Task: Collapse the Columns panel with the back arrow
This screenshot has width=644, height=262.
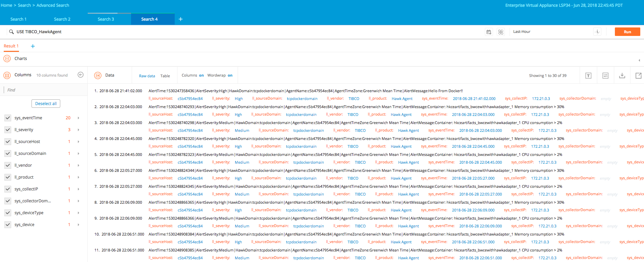Action: coord(81,75)
